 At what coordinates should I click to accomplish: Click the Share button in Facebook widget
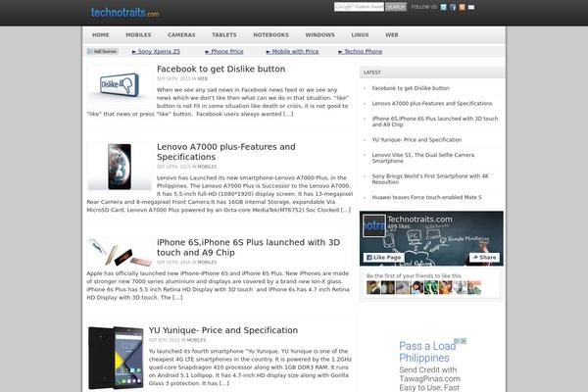[x=484, y=258]
